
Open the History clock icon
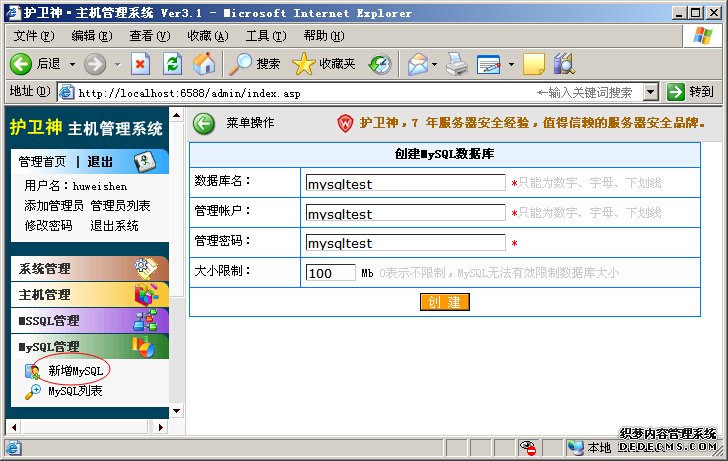click(x=380, y=64)
